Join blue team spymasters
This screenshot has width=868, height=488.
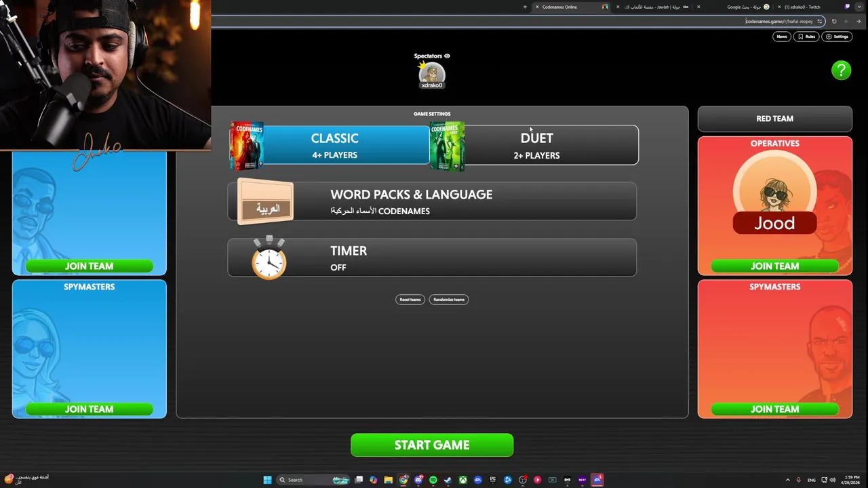(x=89, y=409)
